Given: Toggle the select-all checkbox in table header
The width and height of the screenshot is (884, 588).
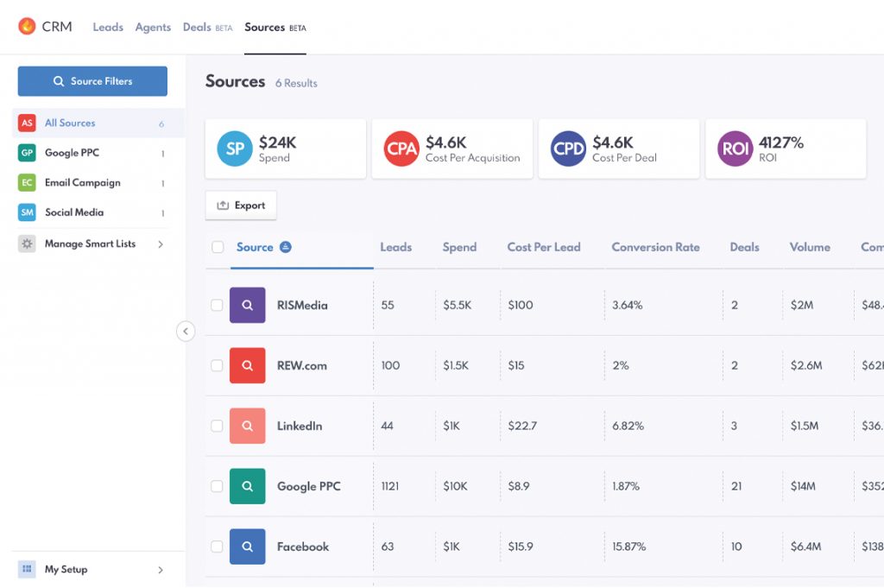Looking at the screenshot, I should (218, 248).
